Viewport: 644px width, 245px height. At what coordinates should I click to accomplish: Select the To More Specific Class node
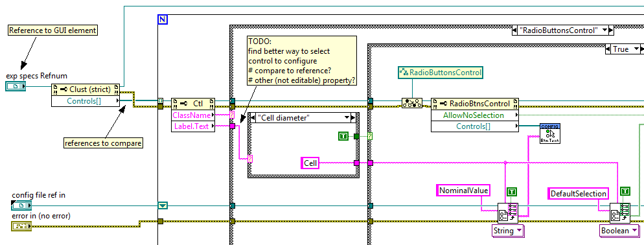[412, 104]
